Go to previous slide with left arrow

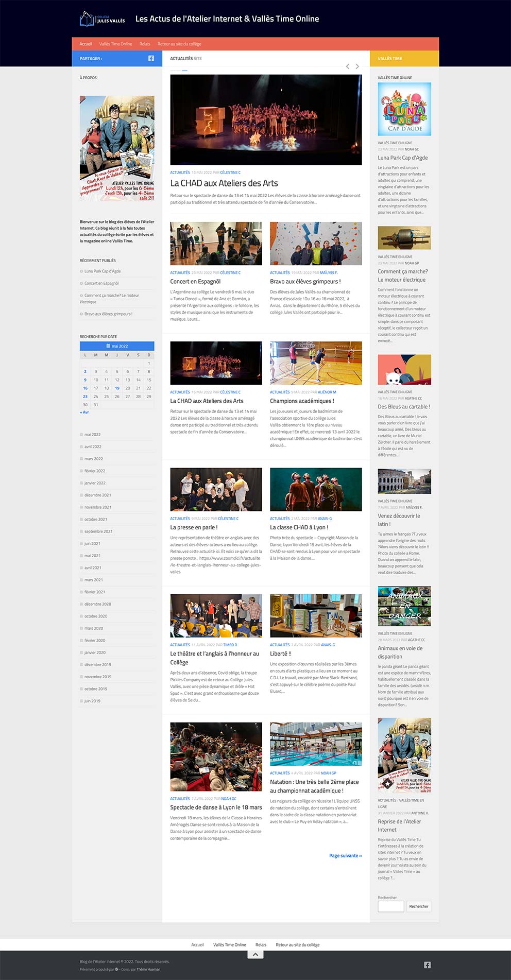348,66
